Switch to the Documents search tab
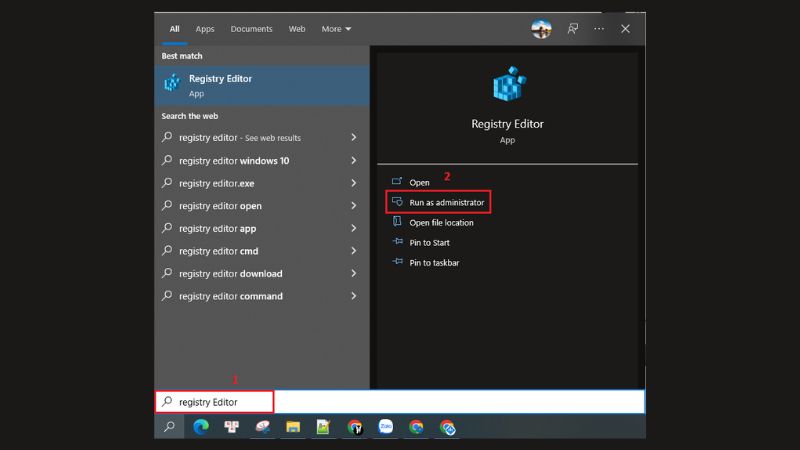800x450 pixels. pos(251,29)
